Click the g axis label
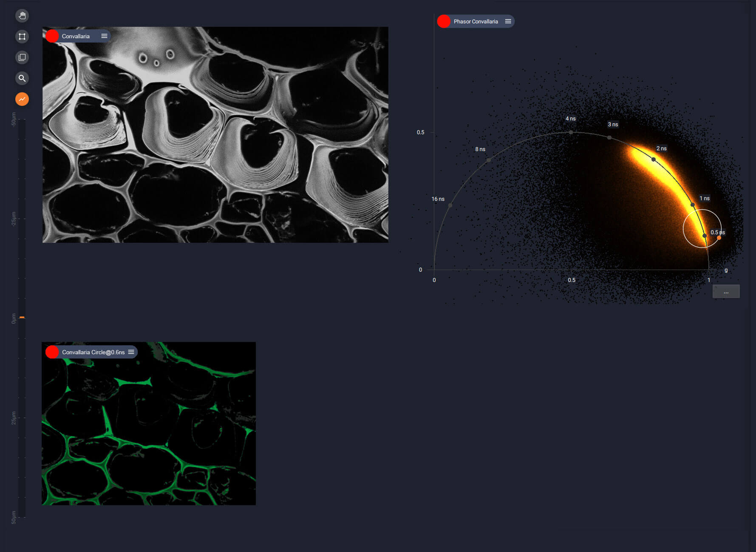 point(726,270)
